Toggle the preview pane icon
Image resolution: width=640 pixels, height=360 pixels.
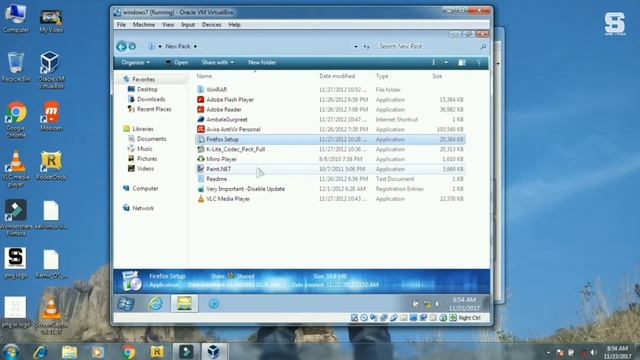[x=462, y=62]
